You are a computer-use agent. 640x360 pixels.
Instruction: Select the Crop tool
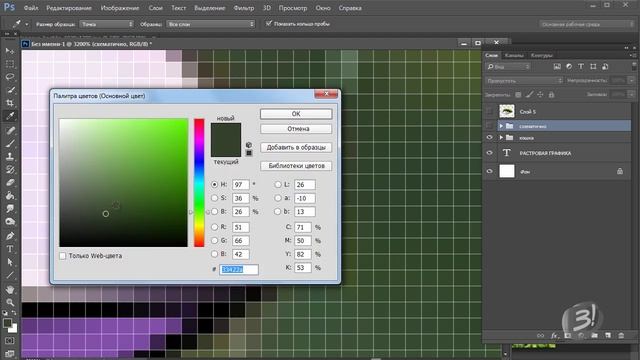point(10,103)
